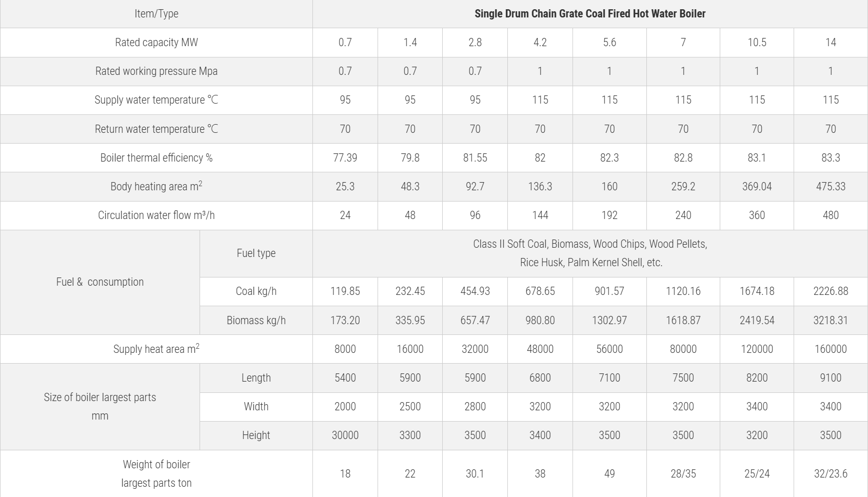This screenshot has width=868, height=497.
Task: Select the table title 'Single Drum Chain Grate' header
Action: click(x=589, y=14)
